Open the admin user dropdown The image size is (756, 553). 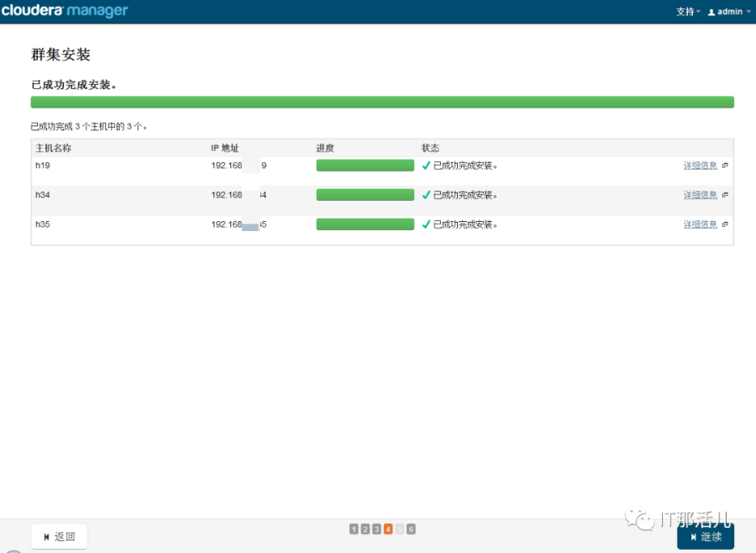(x=729, y=12)
